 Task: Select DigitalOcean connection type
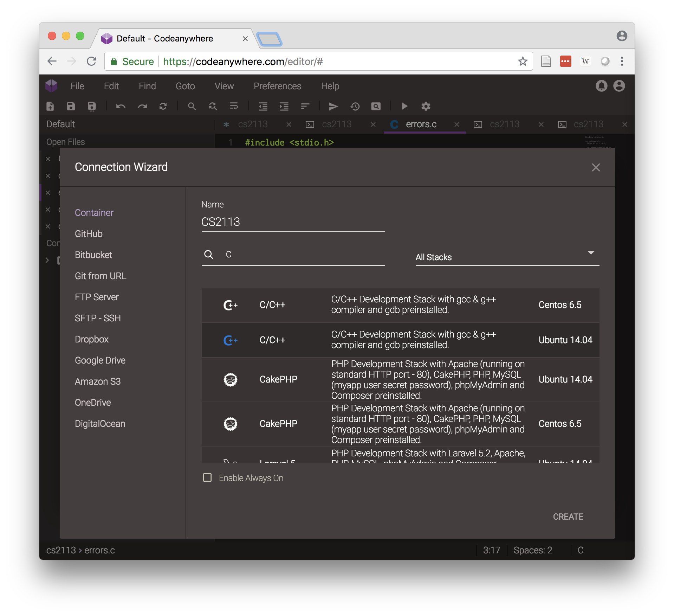(x=100, y=424)
